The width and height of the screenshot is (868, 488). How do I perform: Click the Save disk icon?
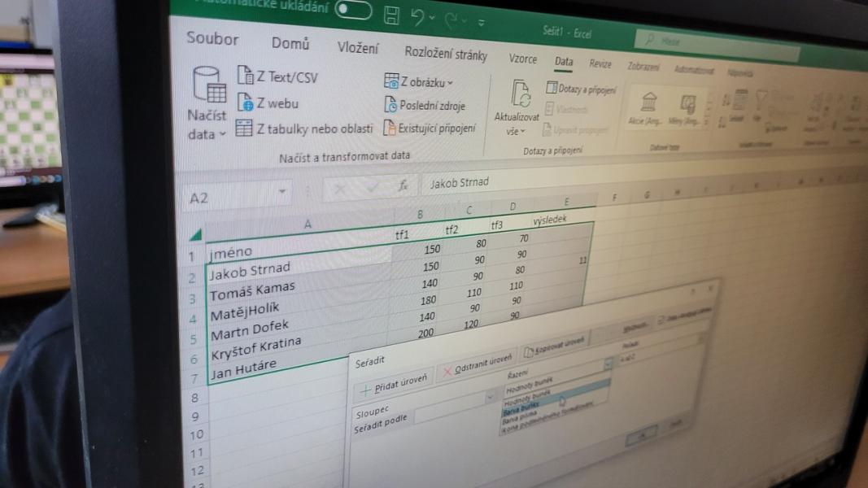click(x=392, y=14)
